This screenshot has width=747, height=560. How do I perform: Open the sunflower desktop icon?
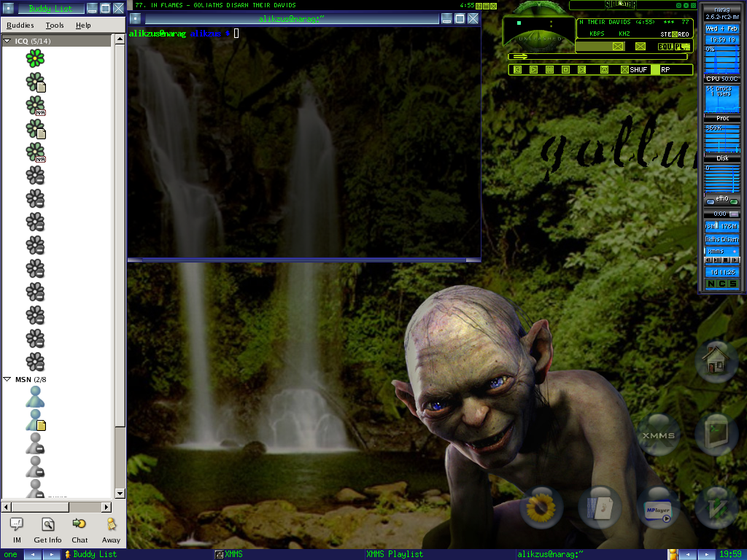point(541,507)
